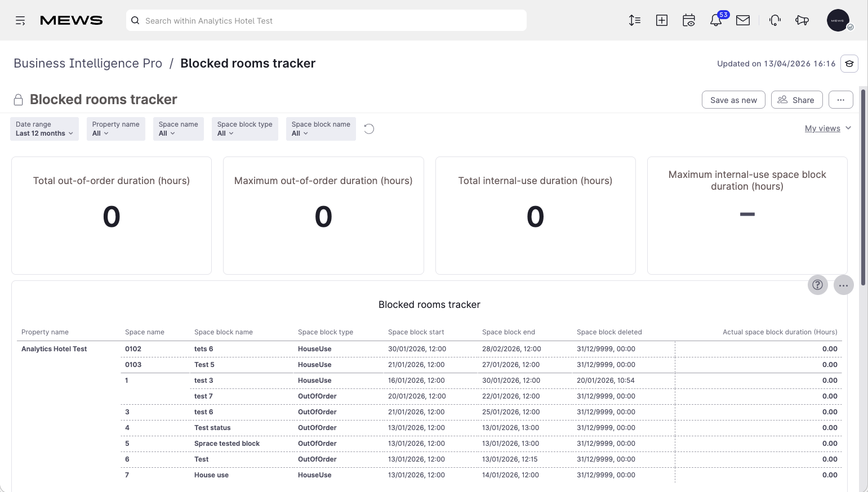Screen dimensions: 868x492
Task: Open the mail envelope icon
Action: point(743,21)
